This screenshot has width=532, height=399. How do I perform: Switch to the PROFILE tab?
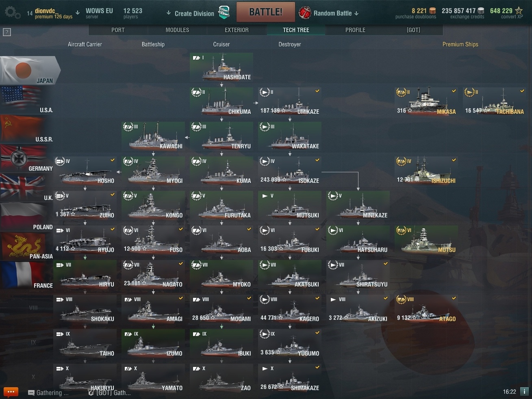tap(355, 30)
